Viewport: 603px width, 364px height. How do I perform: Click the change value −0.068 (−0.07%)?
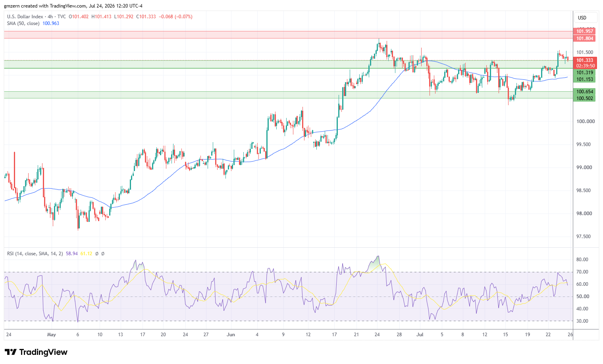[x=175, y=17]
